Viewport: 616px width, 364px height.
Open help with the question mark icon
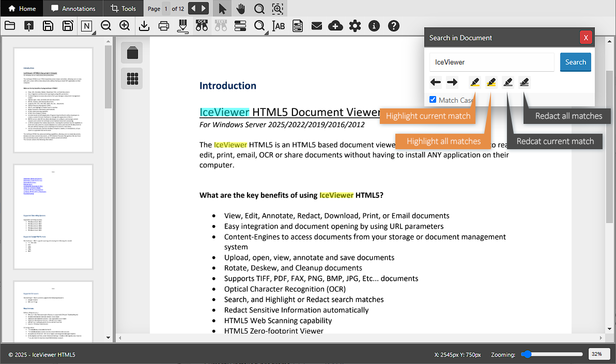coord(394,26)
